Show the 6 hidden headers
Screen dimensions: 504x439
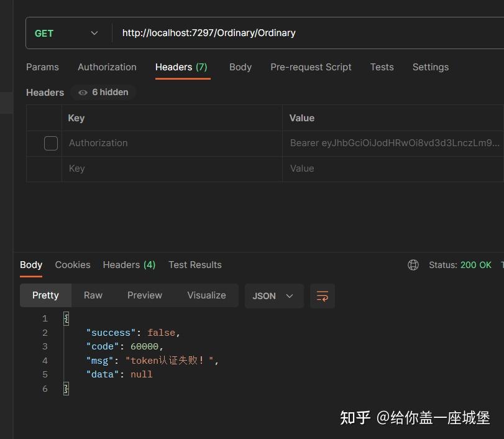pos(103,92)
